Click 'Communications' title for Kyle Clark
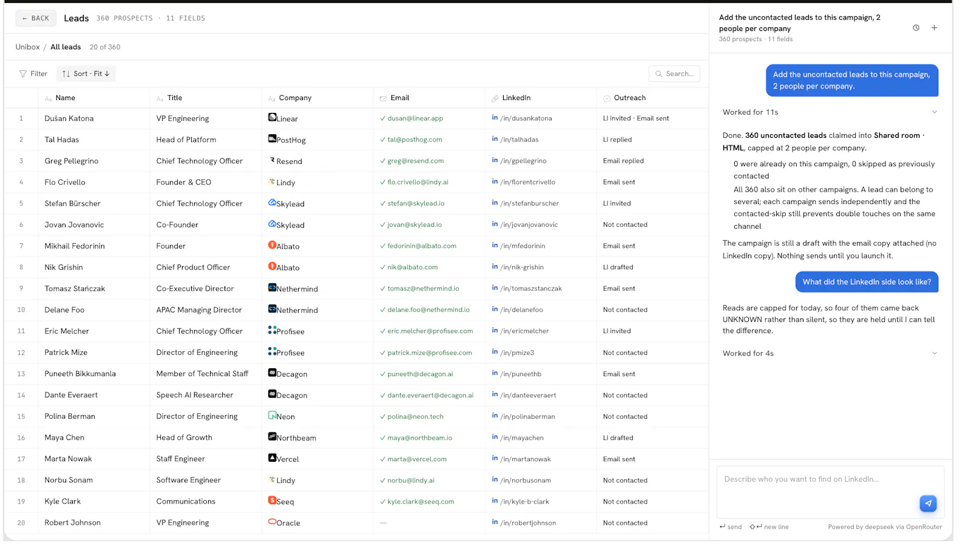971x560 pixels. pyautogui.click(x=186, y=501)
